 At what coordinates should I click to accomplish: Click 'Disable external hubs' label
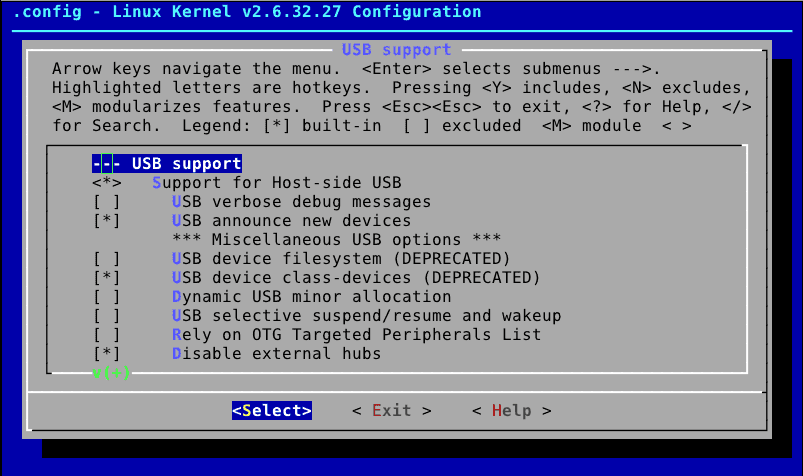coord(277,354)
